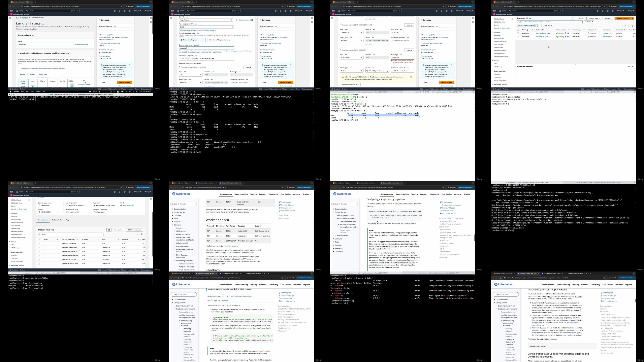This screenshot has height=362, width=644.
Task: Open rule 7 Source type 'Custom' dropdown
Action: click(x=352, y=71)
